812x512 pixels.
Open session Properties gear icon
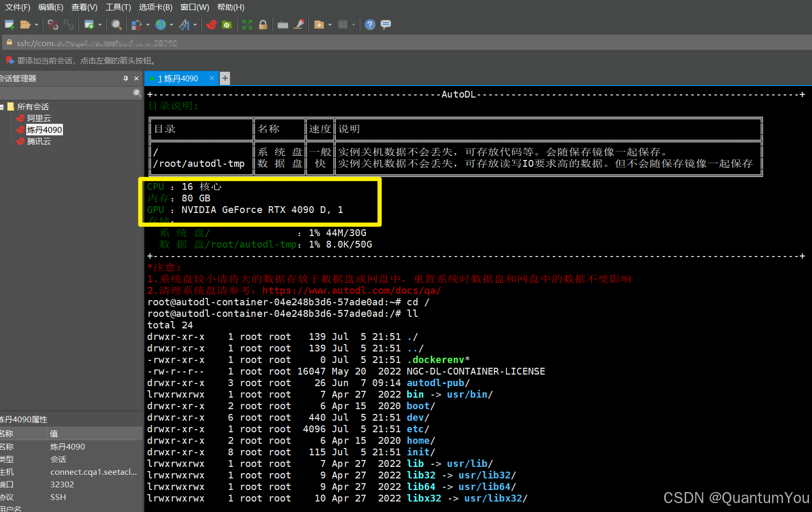[89, 25]
